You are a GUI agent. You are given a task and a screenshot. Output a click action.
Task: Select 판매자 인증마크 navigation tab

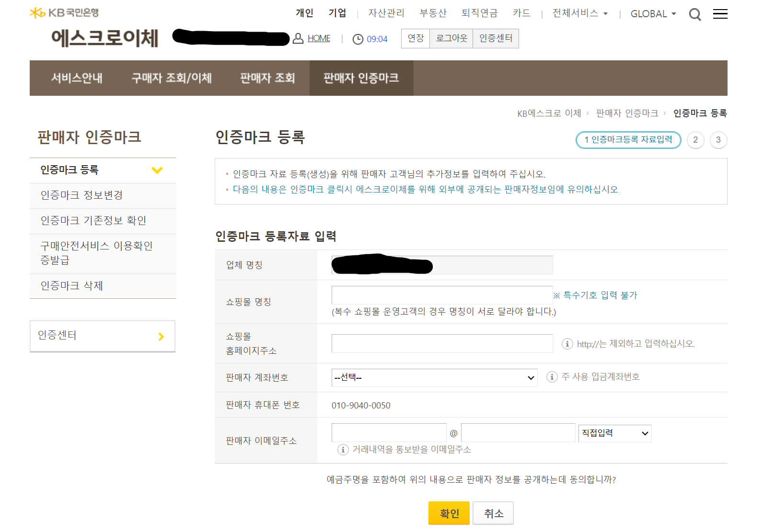click(x=361, y=78)
